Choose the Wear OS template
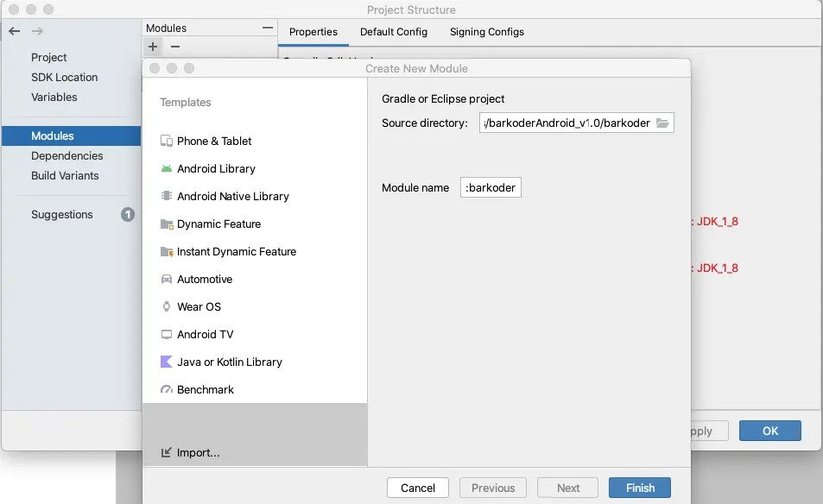Image resolution: width=823 pixels, height=504 pixels. 199,306
